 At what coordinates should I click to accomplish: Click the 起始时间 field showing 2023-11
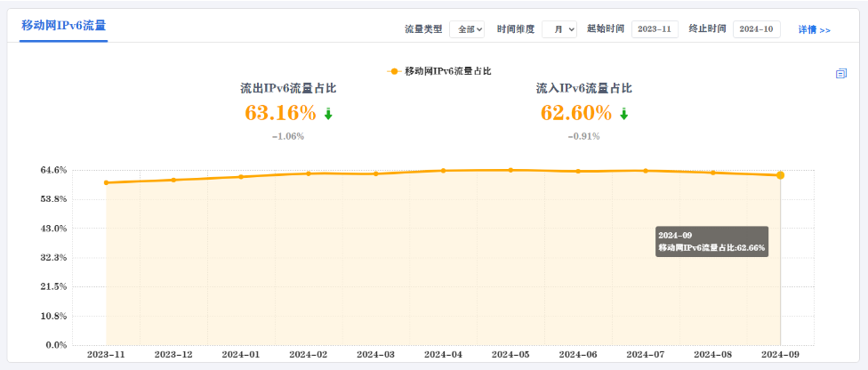pyautogui.click(x=655, y=29)
